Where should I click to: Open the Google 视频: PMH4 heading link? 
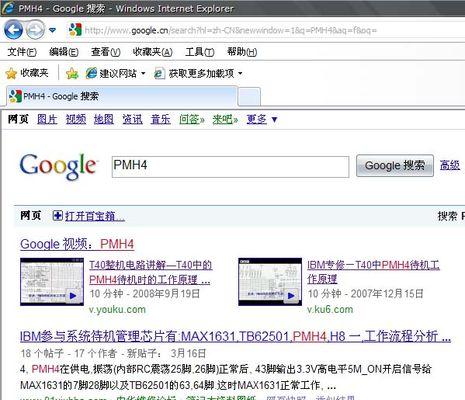[77, 244]
